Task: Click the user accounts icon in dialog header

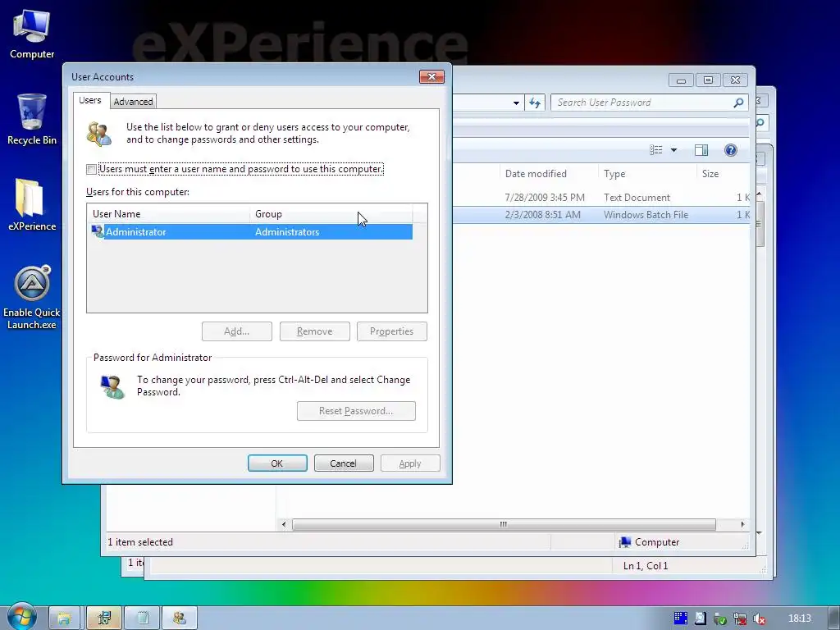Action: click(99, 134)
